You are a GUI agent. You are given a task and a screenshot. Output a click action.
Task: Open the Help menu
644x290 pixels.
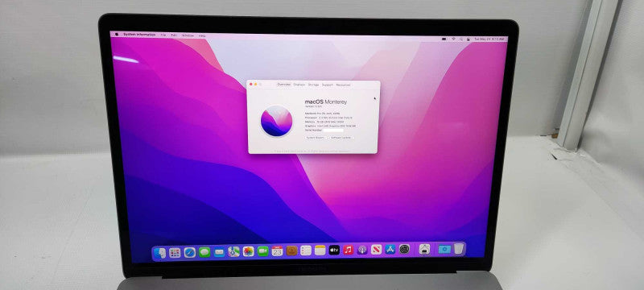pyautogui.click(x=202, y=35)
